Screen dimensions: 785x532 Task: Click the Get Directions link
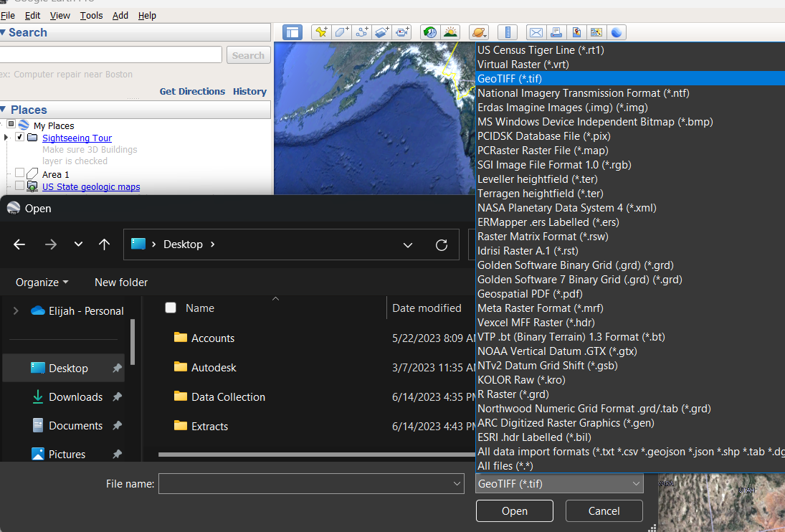[192, 92]
